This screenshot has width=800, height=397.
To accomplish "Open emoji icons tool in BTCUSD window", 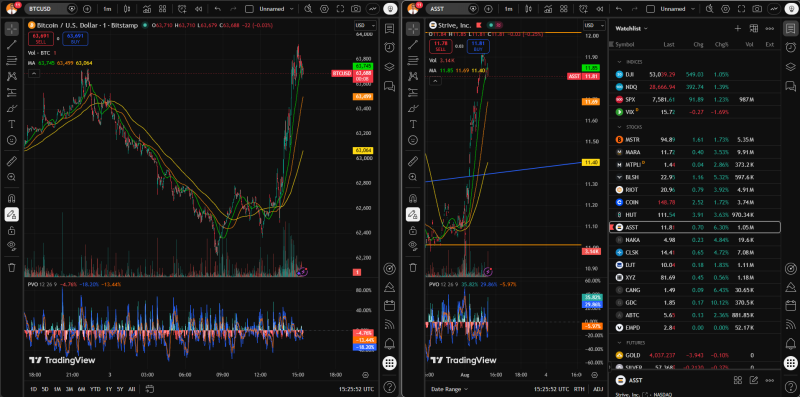I will click(12, 140).
